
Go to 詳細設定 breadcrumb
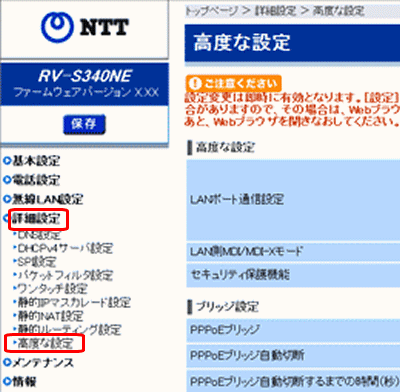click(275, 11)
